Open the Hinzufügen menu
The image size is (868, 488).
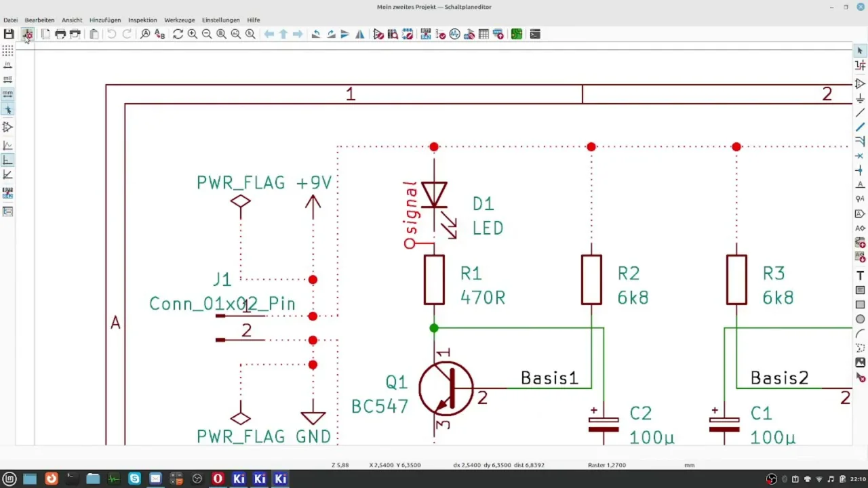[x=105, y=20]
